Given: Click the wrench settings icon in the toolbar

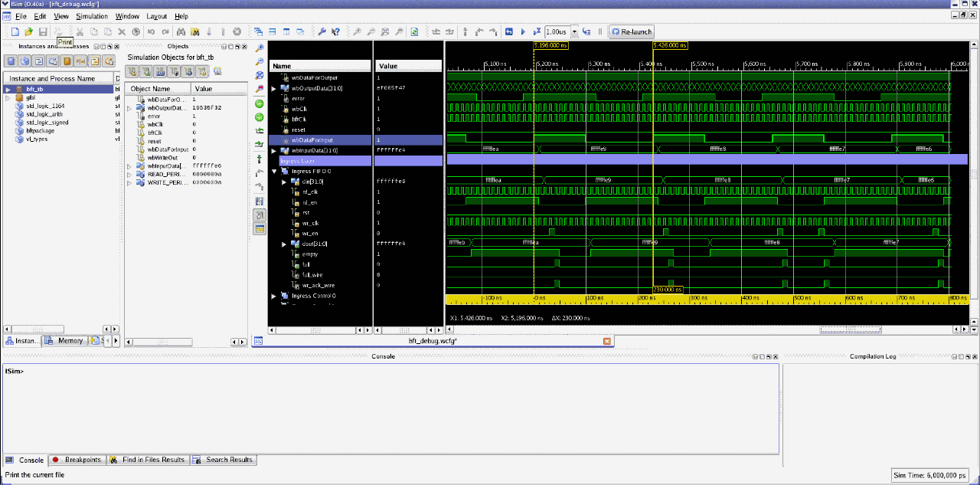Looking at the screenshot, I should pyautogui.click(x=322, y=31).
